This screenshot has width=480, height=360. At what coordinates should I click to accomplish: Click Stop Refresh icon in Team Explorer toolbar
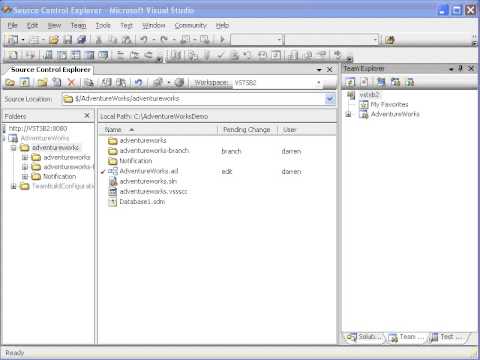pyautogui.click(x=364, y=82)
